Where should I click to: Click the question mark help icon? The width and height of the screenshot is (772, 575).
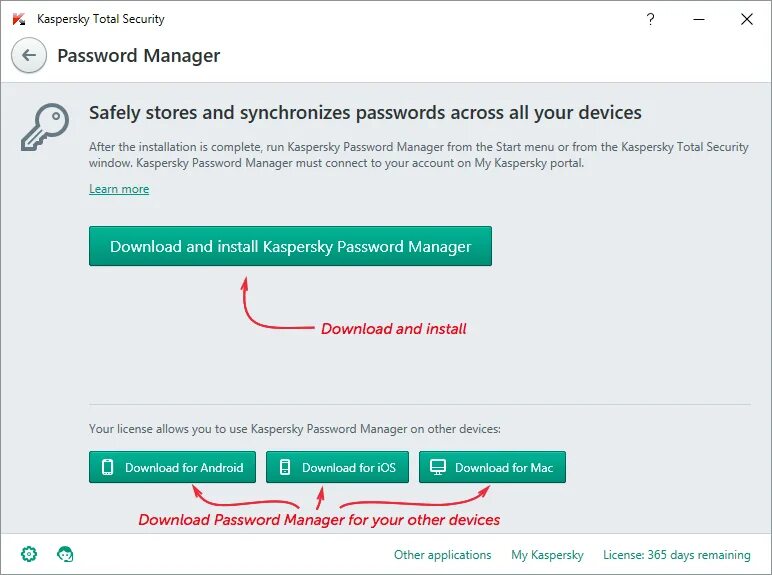pyautogui.click(x=650, y=19)
